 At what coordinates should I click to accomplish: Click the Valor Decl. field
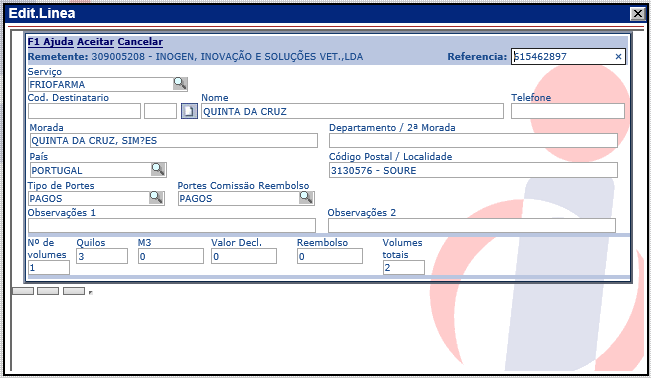[244, 256]
